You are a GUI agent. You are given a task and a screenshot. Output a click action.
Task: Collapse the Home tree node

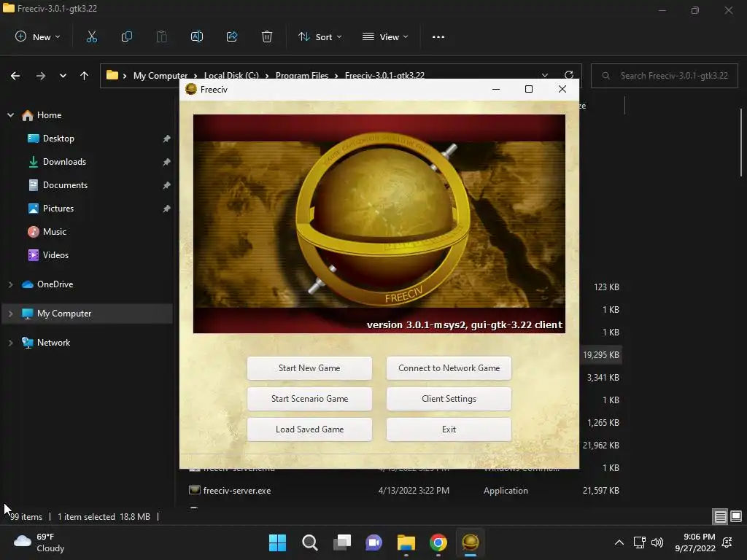pyautogui.click(x=10, y=115)
